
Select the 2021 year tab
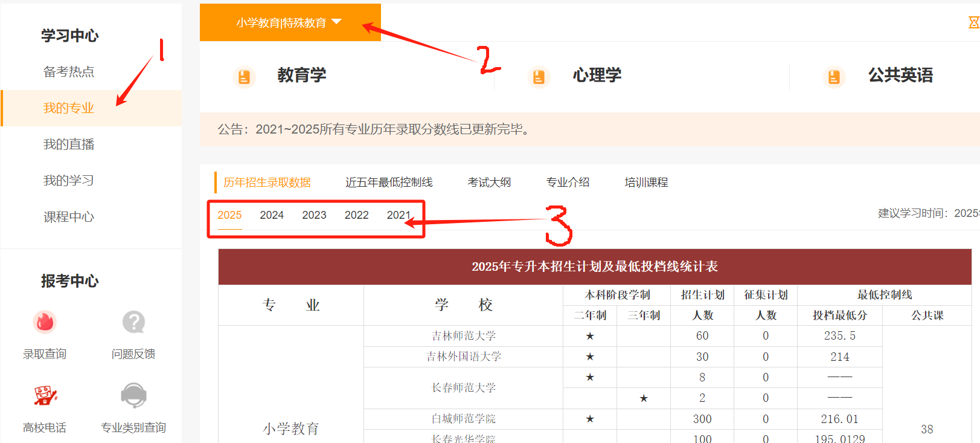tap(399, 215)
